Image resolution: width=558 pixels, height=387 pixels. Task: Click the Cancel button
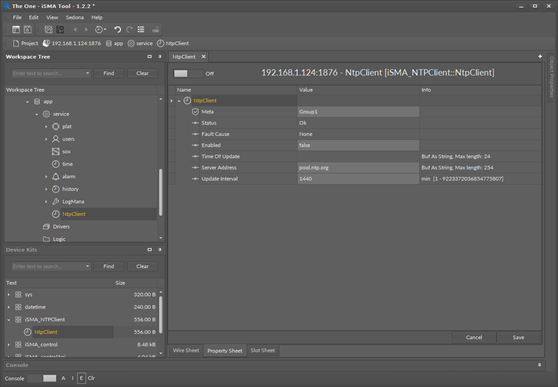click(x=474, y=338)
